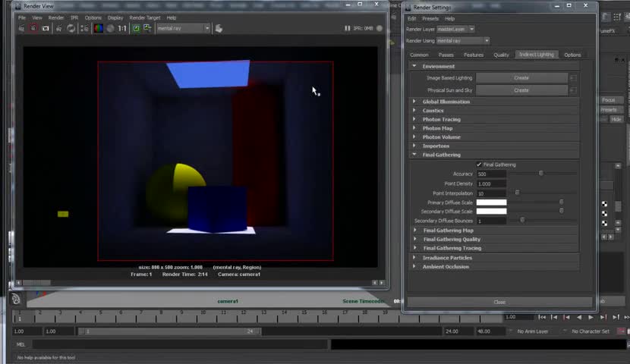The image size is (630, 364).
Task: Click the IPR render icon in Render View toolbar
Action: 59,29
